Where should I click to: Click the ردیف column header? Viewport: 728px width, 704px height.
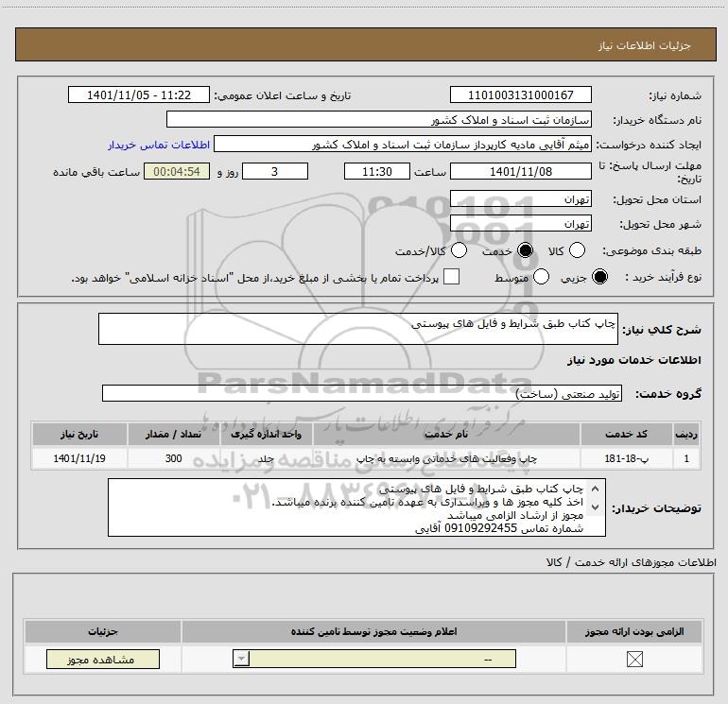point(686,434)
